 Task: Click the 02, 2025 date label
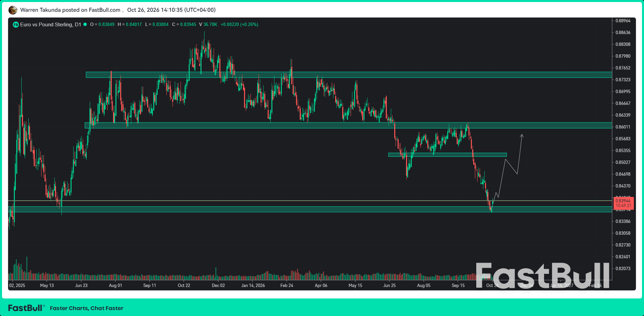(x=17, y=285)
